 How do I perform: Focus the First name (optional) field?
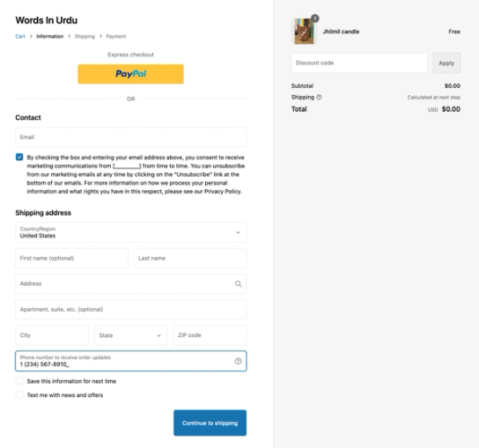tap(72, 258)
